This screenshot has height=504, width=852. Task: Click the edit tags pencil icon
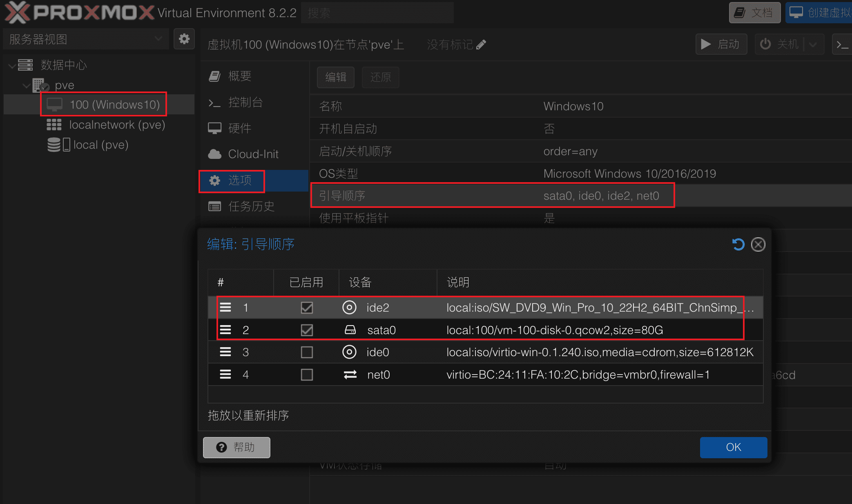coord(481,45)
